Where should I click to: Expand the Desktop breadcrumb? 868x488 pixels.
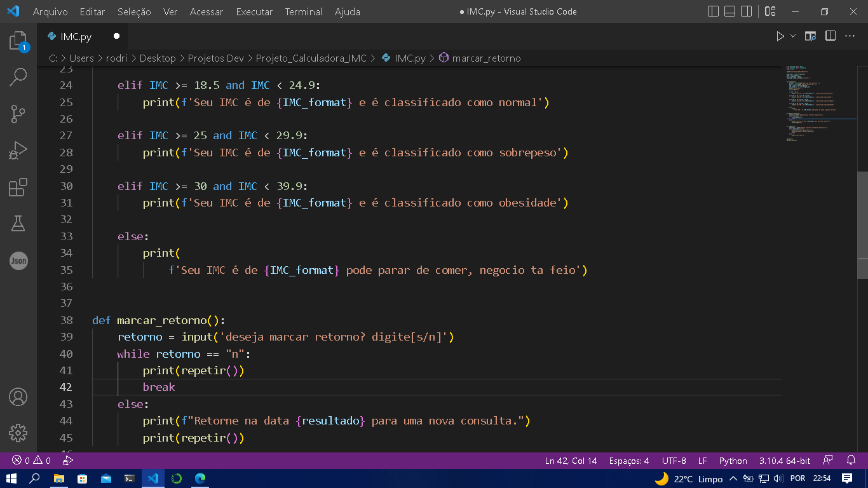(158, 58)
